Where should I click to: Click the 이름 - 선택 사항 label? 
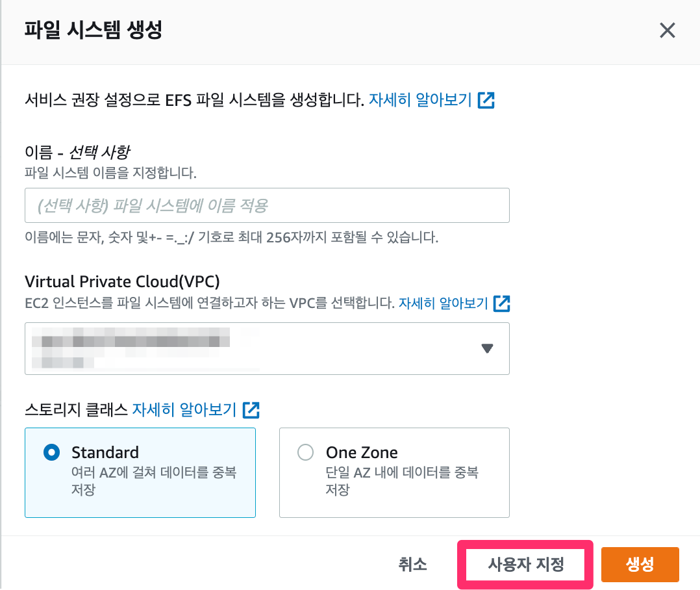(77, 153)
